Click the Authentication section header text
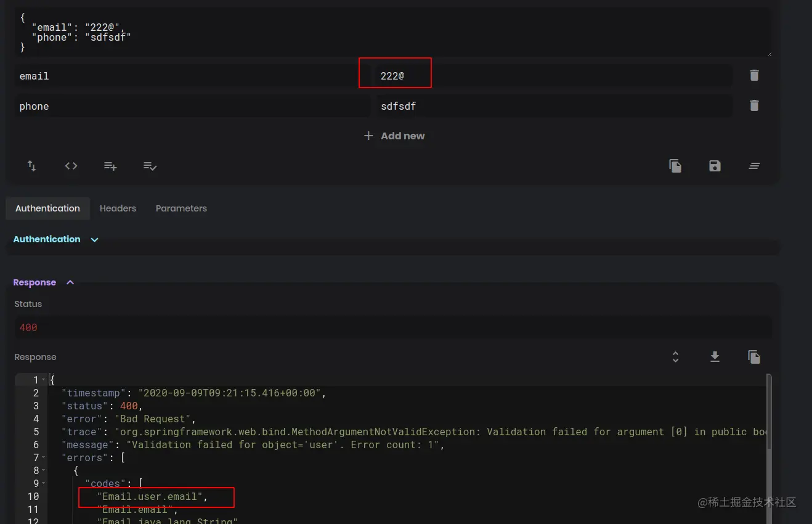The height and width of the screenshot is (524, 812). (47, 239)
